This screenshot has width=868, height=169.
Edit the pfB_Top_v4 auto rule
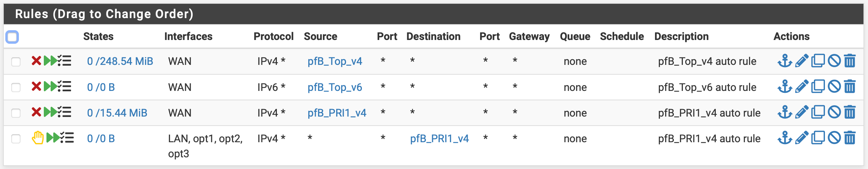(802, 61)
